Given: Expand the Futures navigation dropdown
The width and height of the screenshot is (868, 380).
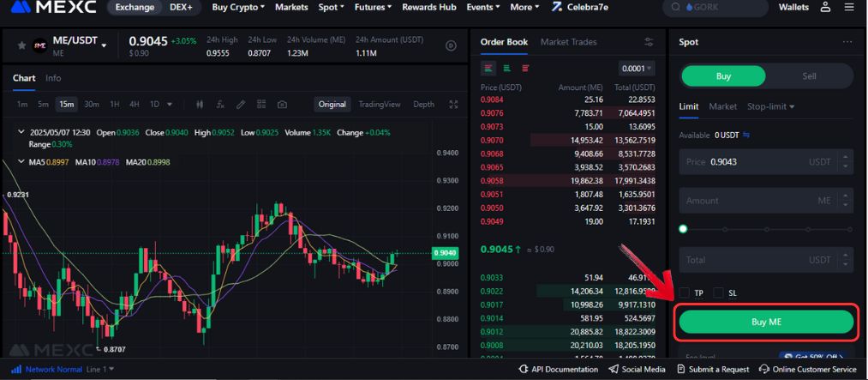Looking at the screenshot, I should 373,7.
